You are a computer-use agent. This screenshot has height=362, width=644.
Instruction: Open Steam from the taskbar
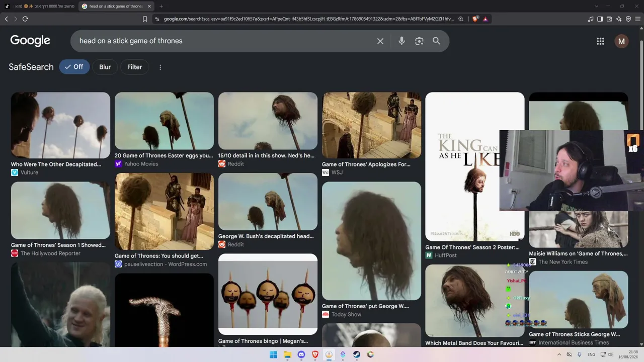[357, 354]
